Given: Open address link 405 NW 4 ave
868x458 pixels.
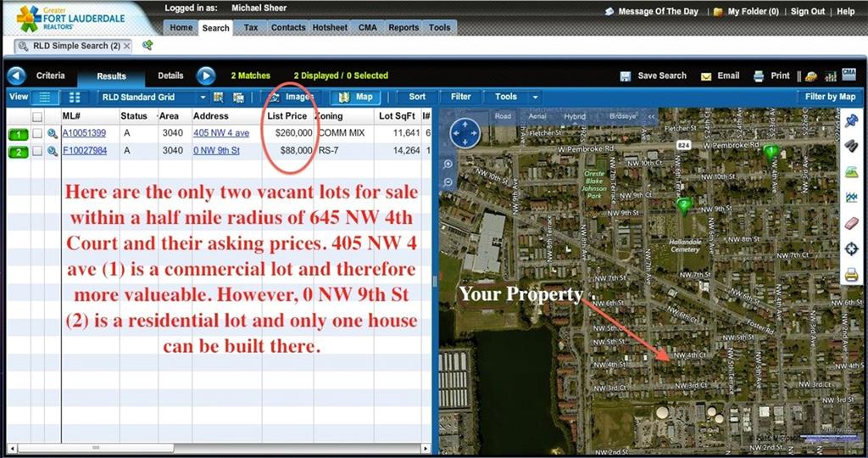Looking at the screenshot, I should pyautogui.click(x=220, y=133).
